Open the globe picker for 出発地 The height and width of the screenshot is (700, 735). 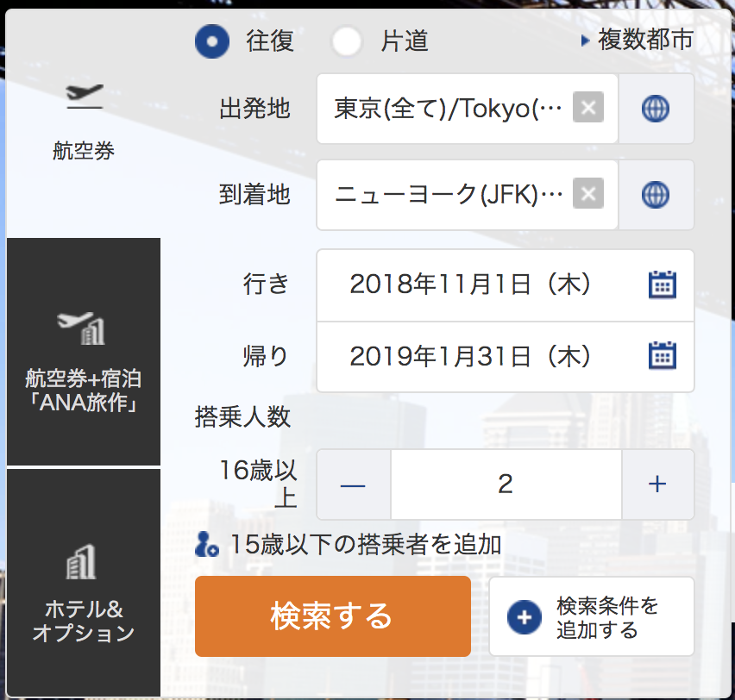pyautogui.click(x=656, y=109)
